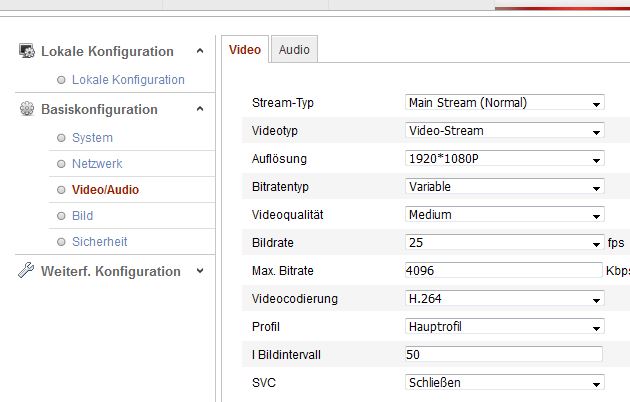Open the Sicherheit settings page
Screen dimensions: 630x402
tap(99, 241)
